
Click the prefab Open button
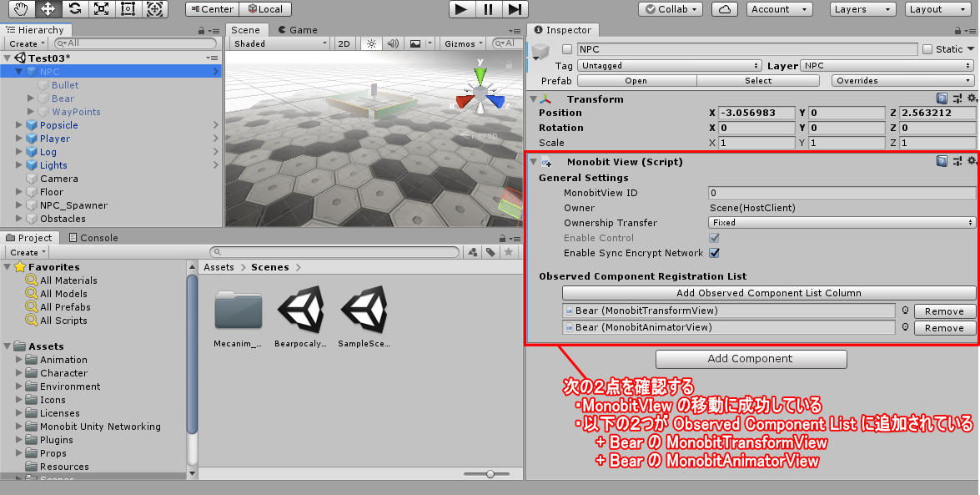[x=636, y=80]
